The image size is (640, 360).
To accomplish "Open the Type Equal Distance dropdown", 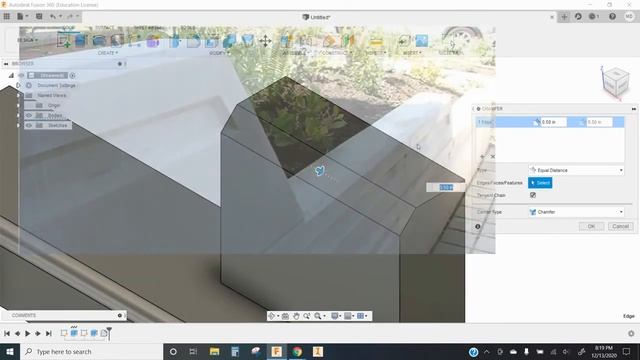I will tap(576, 170).
